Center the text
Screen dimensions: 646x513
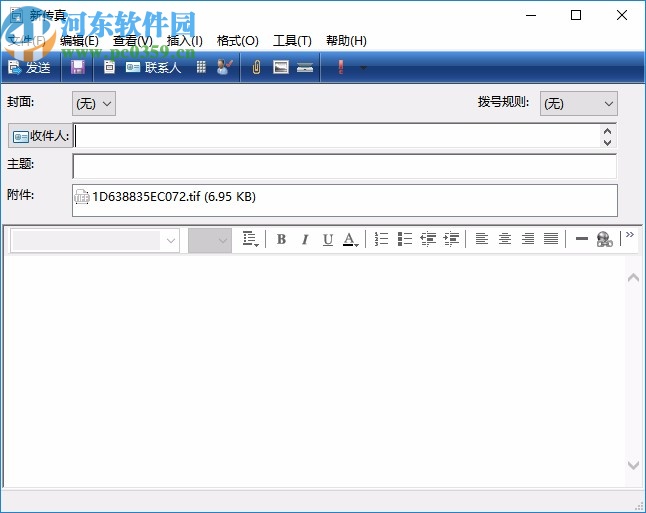pos(505,239)
